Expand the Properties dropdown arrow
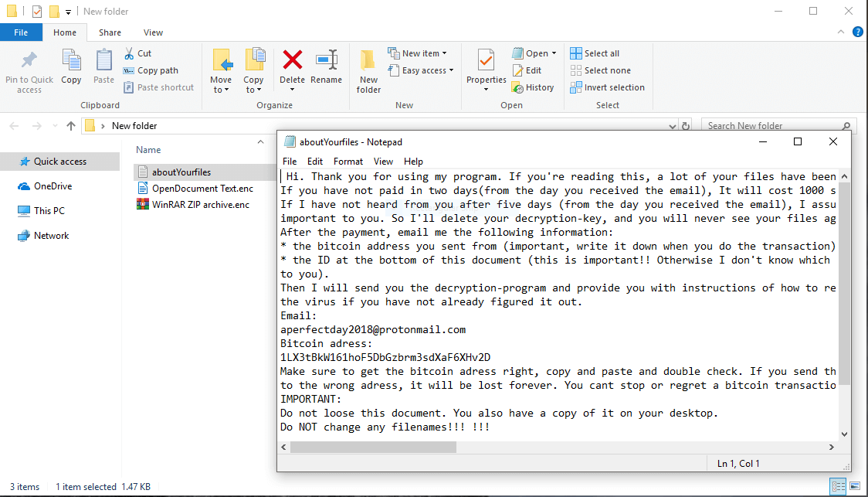The height and width of the screenshot is (497, 868). click(486, 90)
